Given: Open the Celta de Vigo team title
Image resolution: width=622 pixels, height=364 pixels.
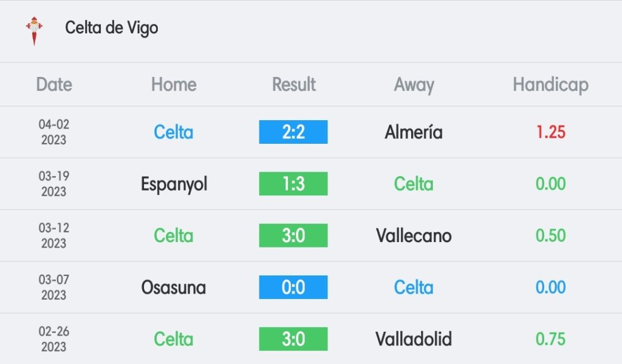Looking at the screenshot, I should [x=112, y=28].
